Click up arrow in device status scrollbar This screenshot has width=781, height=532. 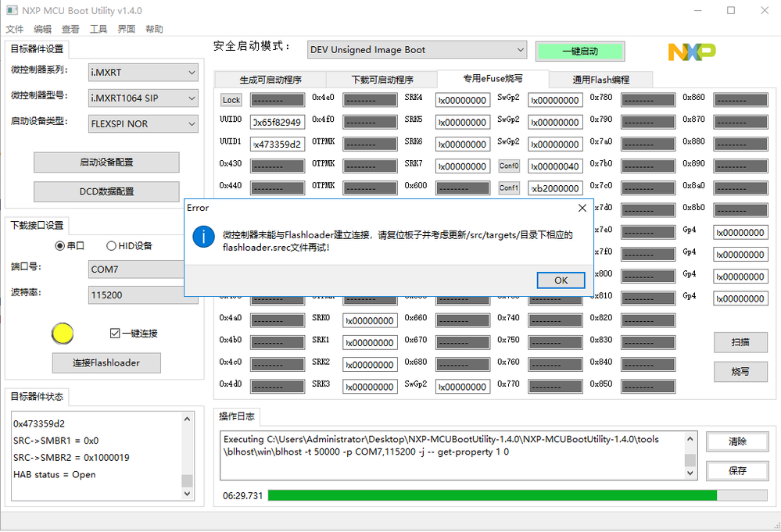click(x=188, y=419)
